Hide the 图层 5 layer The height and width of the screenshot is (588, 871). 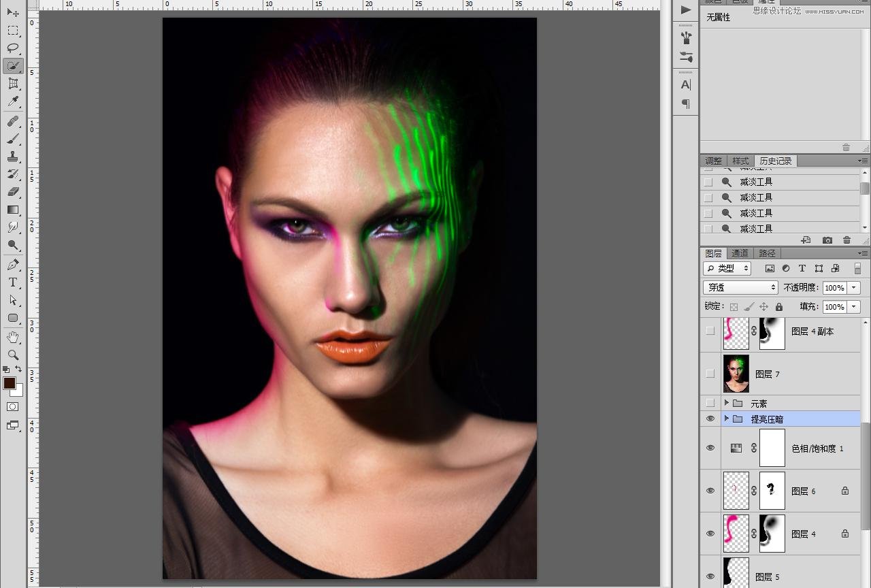point(710,576)
